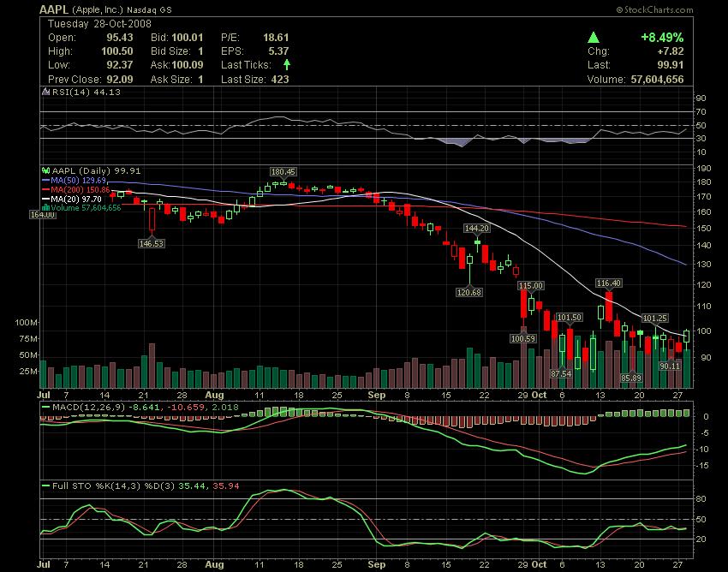Click the latest green MACD histogram bar
This screenshot has width=728, height=572.
687,413
